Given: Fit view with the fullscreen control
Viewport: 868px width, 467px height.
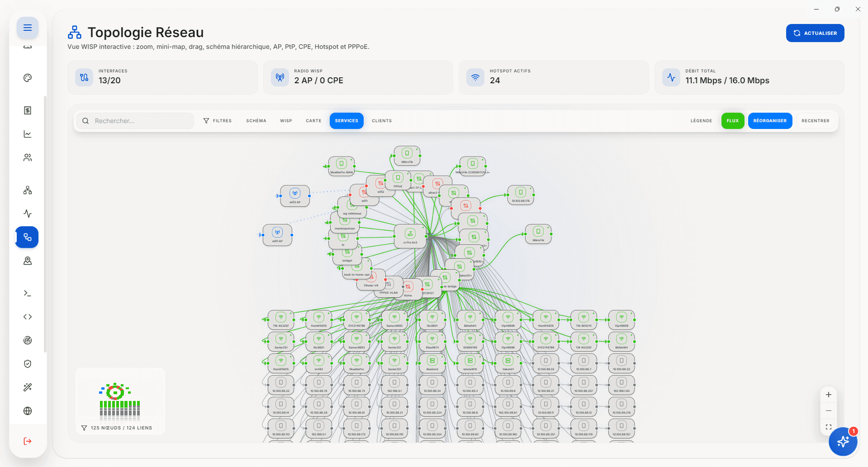Looking at the screenshot, I should (x=829, y=427).
